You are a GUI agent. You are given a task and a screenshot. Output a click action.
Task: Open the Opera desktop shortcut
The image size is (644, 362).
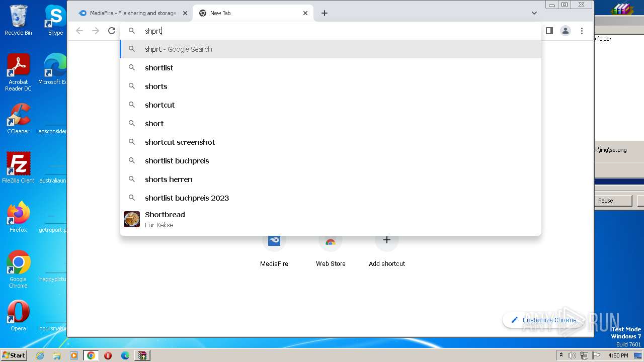(x=18, y=316)
